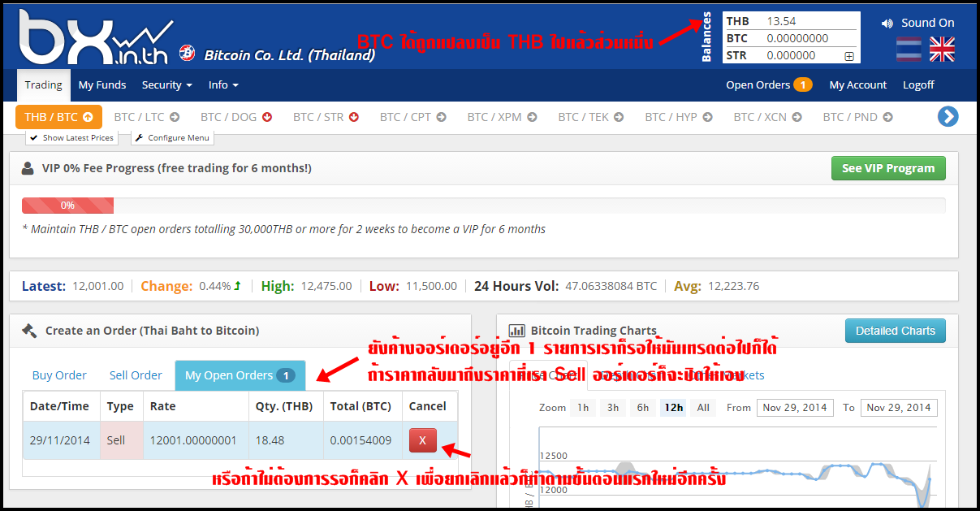Expand balances list with the plus icon
This screenshot has height=511, width=980.
tap(849, 56)
